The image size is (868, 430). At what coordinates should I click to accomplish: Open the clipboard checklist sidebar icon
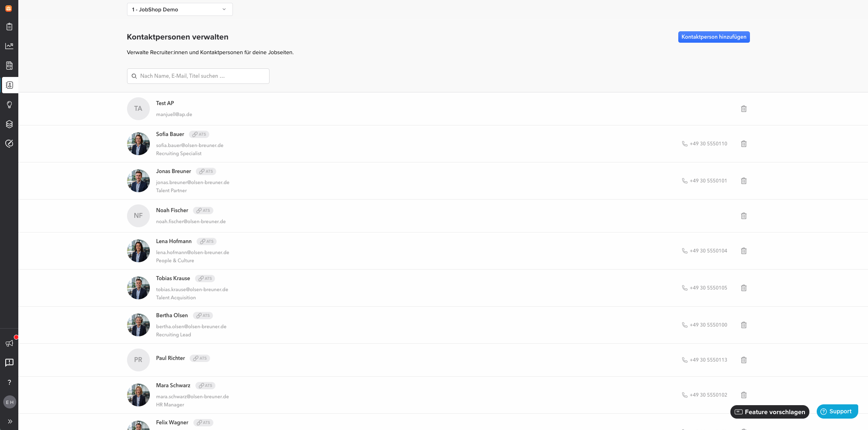(x=9, y=26)
